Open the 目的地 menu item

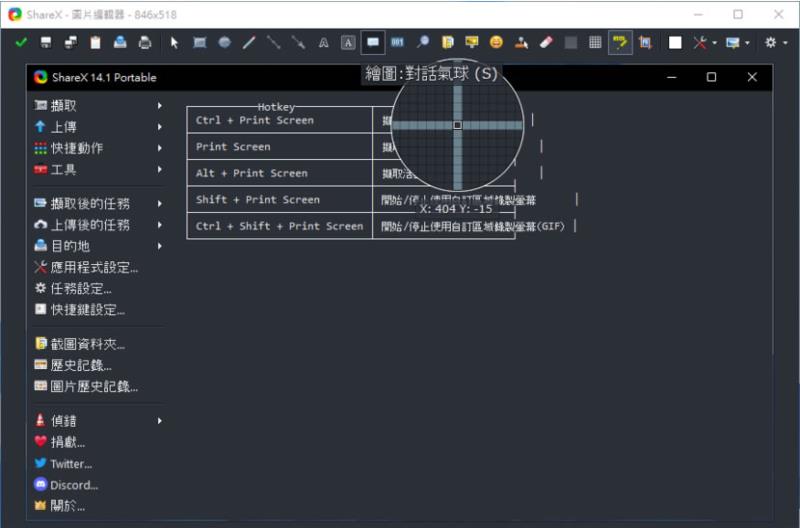click(98, 246)
